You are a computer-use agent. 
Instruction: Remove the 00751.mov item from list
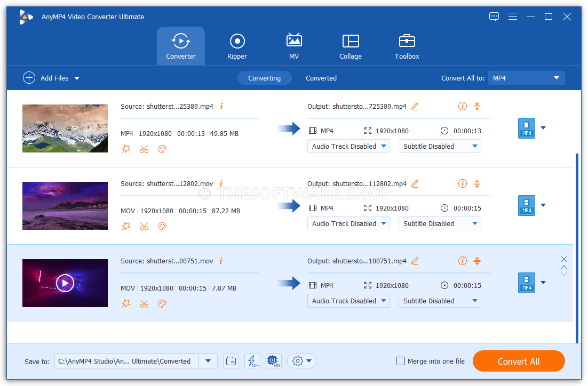563,259
